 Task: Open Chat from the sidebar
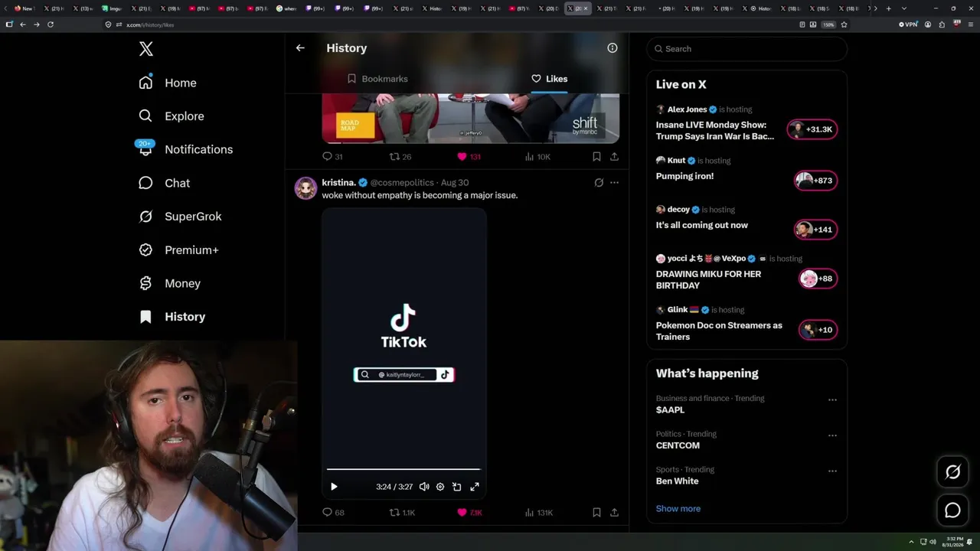pos(164,183)
